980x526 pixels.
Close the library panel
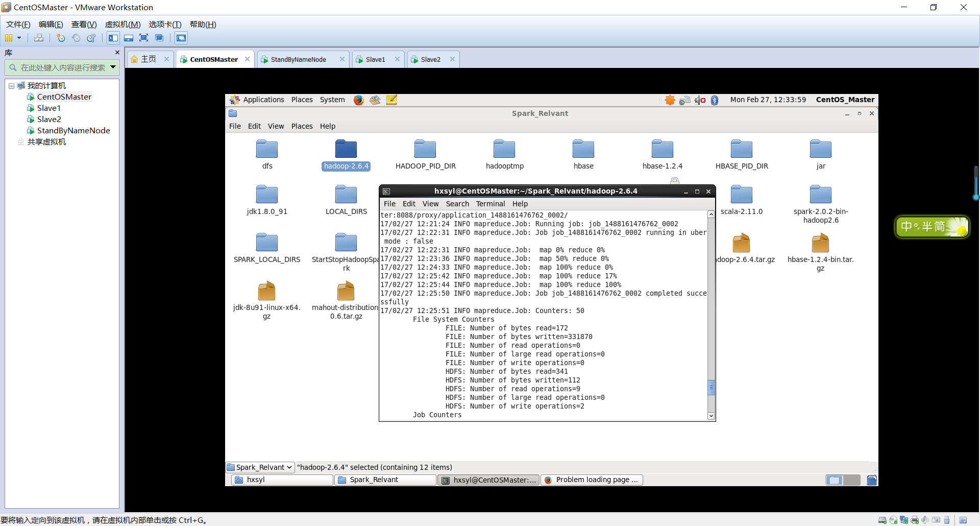[x=117, y=53]
